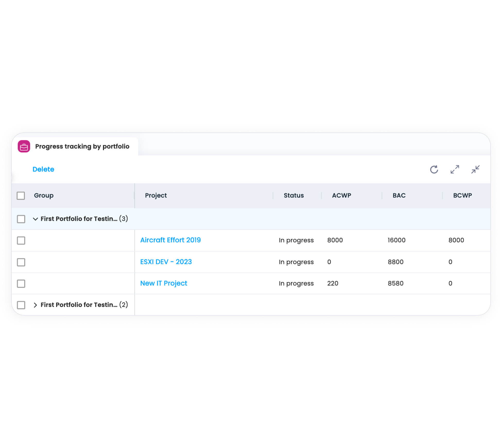Open the New IT Project link
Viewport: 502px width, 448px height.
pyautogui.click(x=164, y=283)
